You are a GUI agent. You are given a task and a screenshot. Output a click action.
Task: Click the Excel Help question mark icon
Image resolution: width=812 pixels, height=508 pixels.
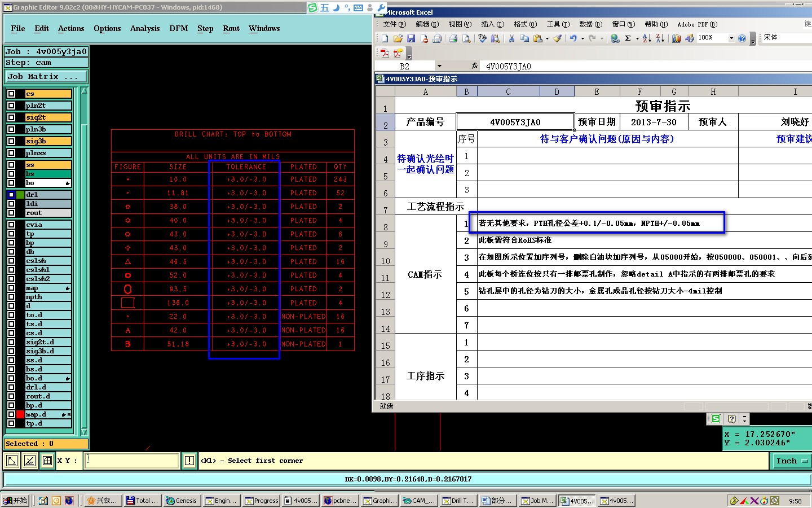(x=743, y=38)
